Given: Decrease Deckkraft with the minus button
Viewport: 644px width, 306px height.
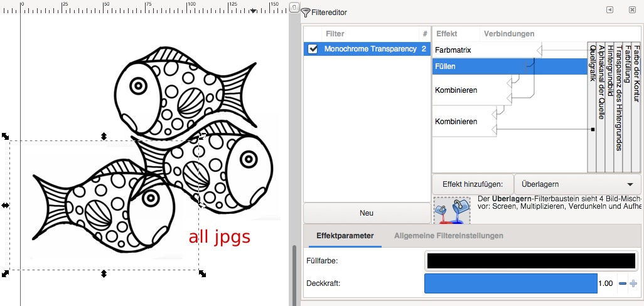Looking at the screenshot, I should [622, 283].
